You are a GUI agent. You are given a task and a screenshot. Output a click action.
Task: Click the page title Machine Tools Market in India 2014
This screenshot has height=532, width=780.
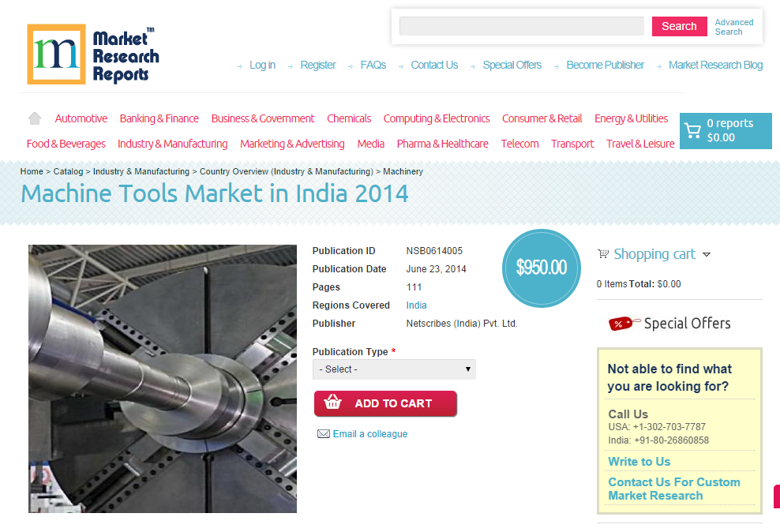pos(215,193)
